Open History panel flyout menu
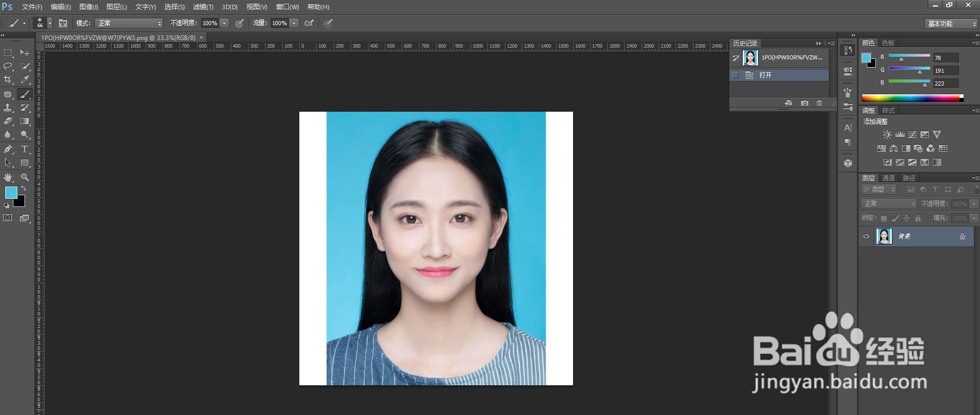Viewport: 980px width, 415px height. (x=831, y=44)
